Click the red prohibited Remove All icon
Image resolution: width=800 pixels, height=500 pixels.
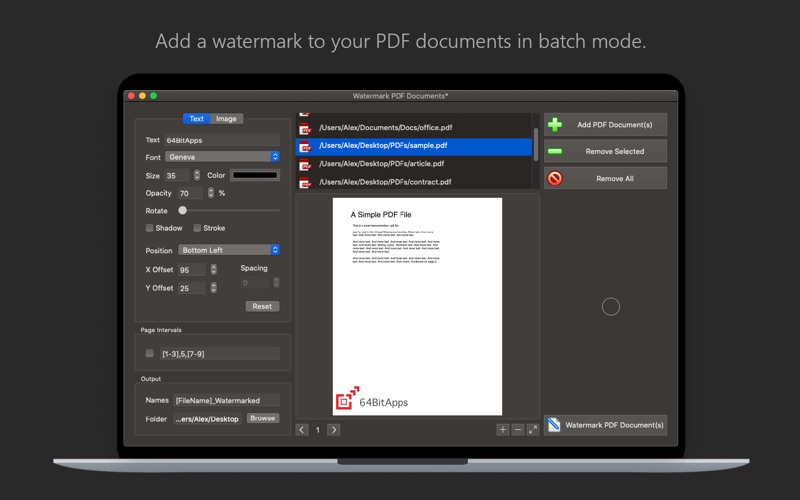[x=555, y=178]
